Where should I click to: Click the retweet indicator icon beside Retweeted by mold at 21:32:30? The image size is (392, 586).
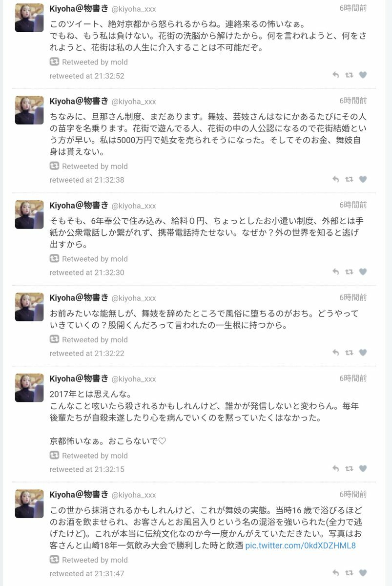coord(55,258)
